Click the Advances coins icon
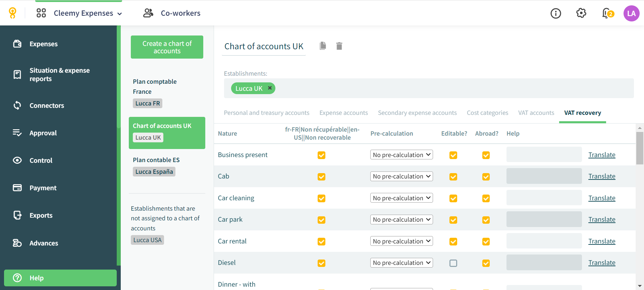 coord(17,243)
